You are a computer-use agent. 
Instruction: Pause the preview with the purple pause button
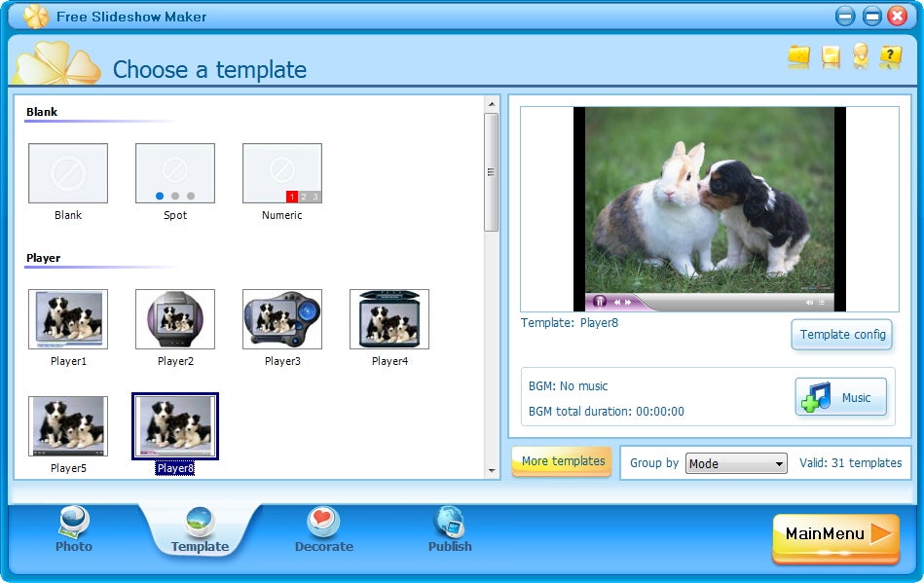[600, 302]
